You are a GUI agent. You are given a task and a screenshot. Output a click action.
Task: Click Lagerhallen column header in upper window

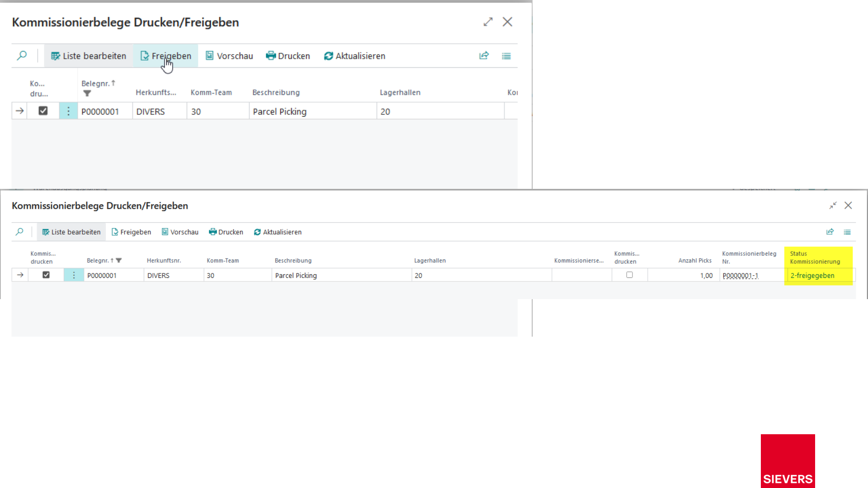[x=400, y=92]
